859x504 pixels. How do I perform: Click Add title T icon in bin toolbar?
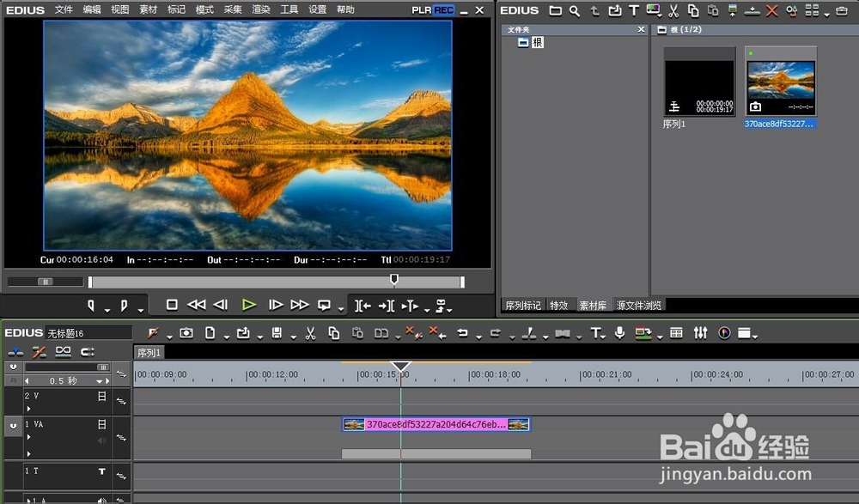(634, 10)
